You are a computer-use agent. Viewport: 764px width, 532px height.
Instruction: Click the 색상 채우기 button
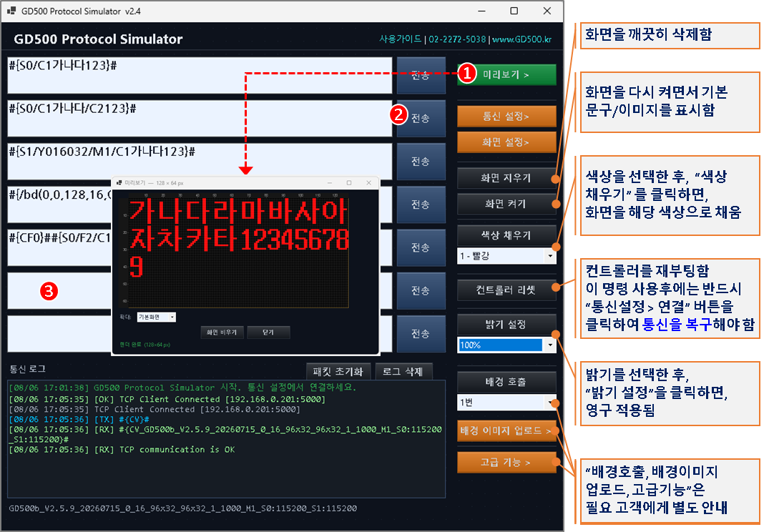pos(506,235)
